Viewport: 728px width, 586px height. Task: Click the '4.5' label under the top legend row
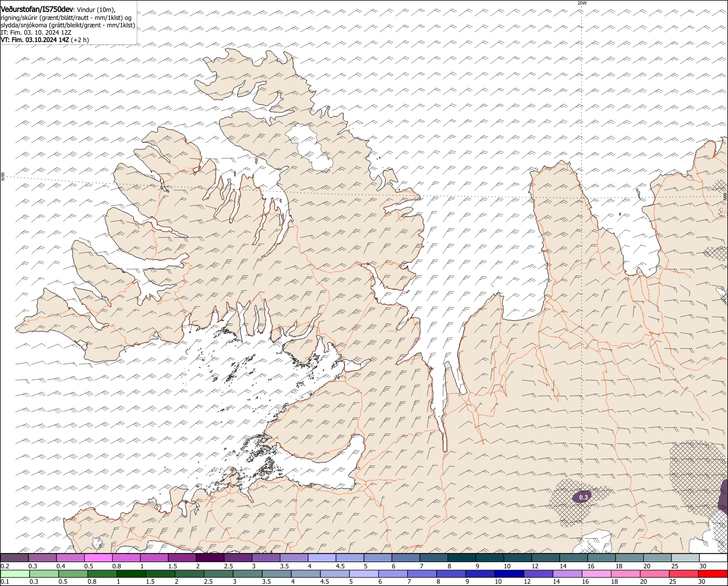[x=340, y=566]
